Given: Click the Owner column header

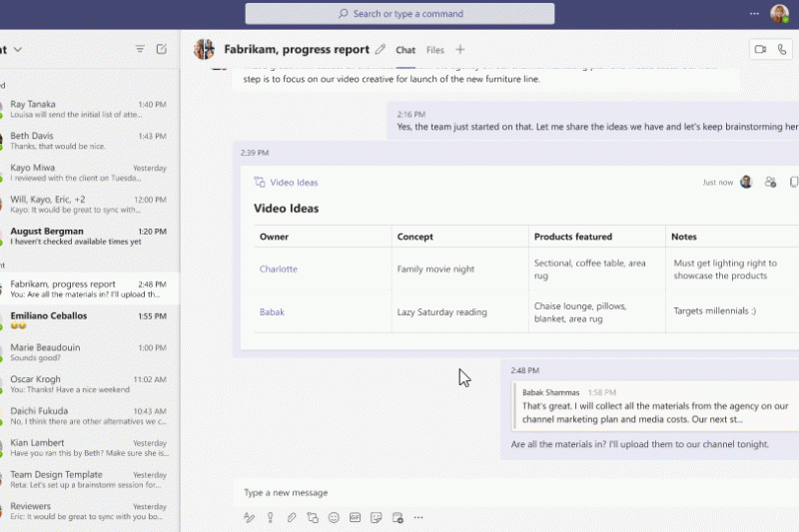Looking at the screenshot, I should [274, 237].
